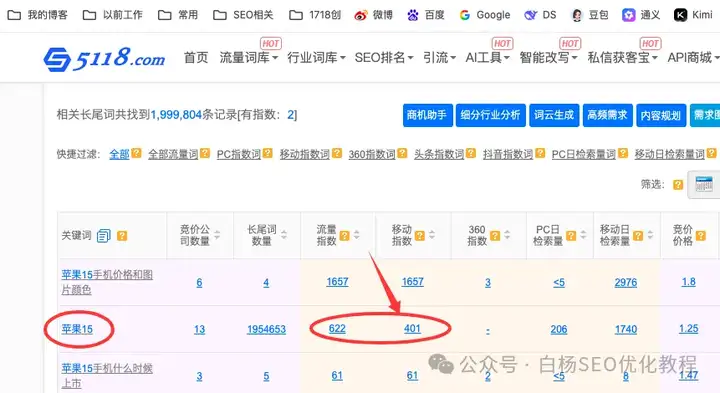The image size is (720, 393).
Task: Click the help icon next to 全部流量词
Action: tap(205, 153)
